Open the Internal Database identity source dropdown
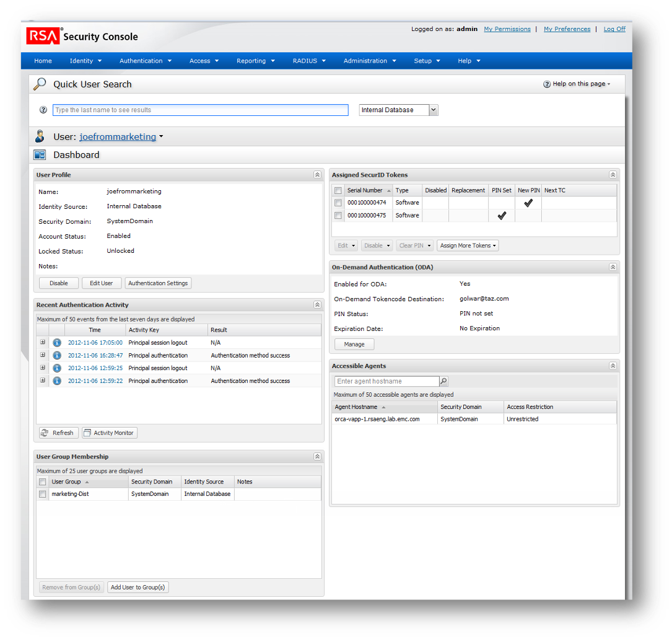672x639 pixels. 434,110
